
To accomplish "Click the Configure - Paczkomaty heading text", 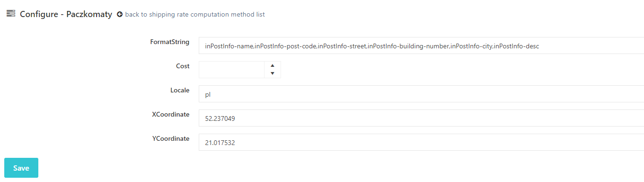I will click(66, 14).
